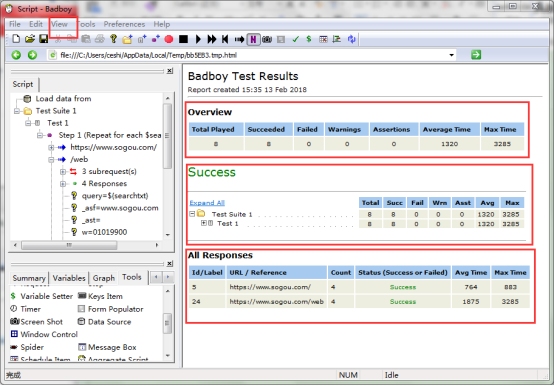Add an assertion with green check icon

click(x=295, y=39)
